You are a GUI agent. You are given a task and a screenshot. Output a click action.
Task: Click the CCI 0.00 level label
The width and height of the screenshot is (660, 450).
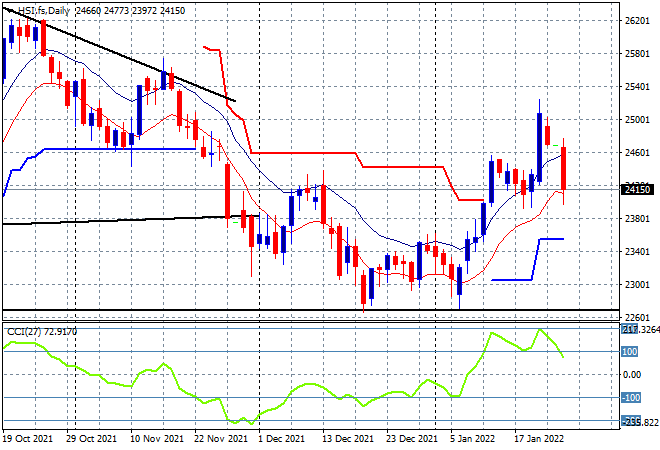coord(631,375)
